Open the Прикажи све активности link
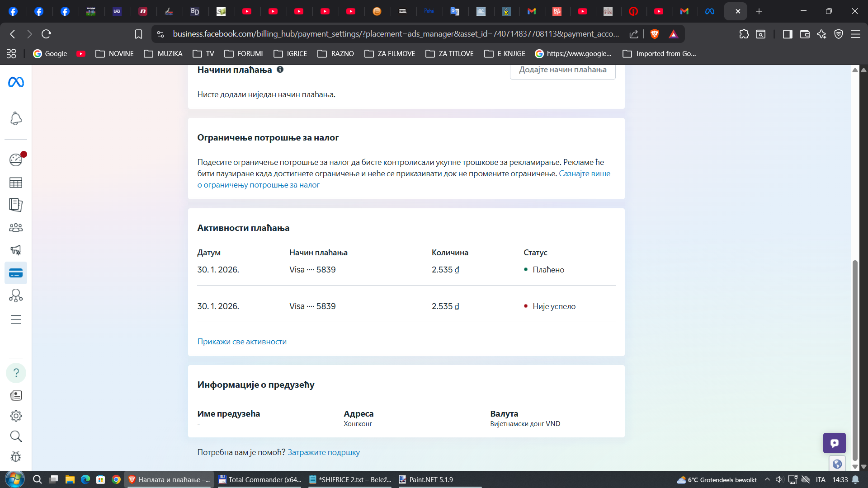Image resolution: width=868 pixels, height=488 pixels. [x=242, y=342]
